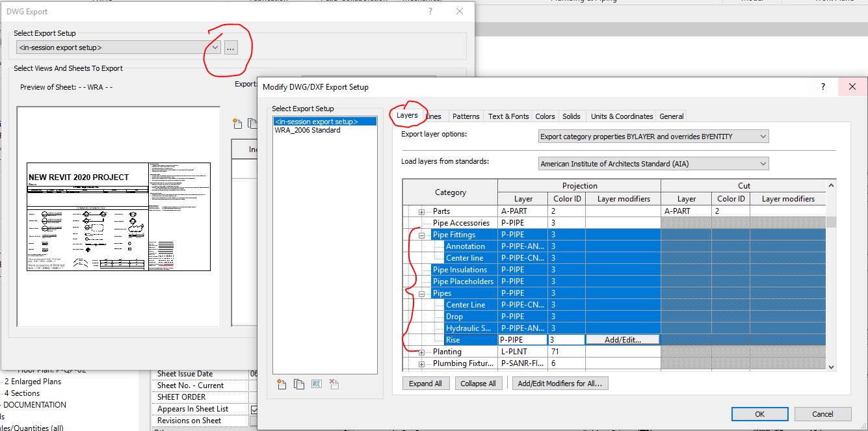Open help in the DWG Export dialog
This screenshot has width=868, height=431.
click(x=430, y=11)
